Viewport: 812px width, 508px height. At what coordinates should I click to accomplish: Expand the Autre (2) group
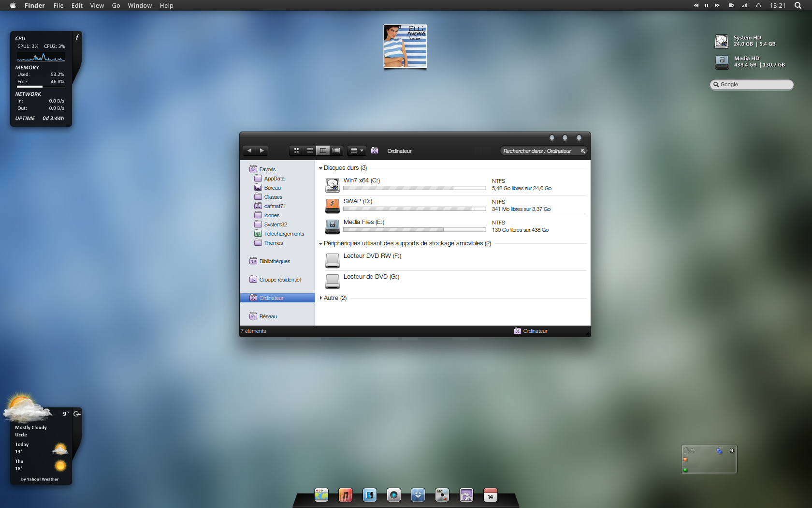pyautogui.click(x=320, y=298)
